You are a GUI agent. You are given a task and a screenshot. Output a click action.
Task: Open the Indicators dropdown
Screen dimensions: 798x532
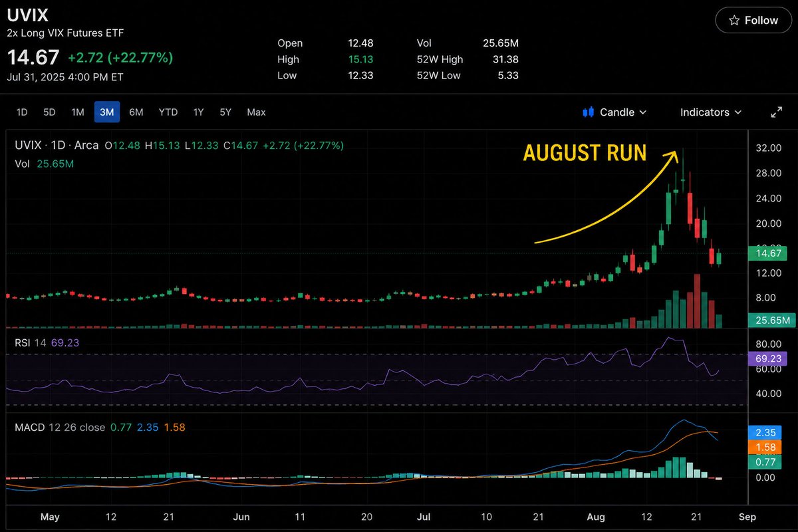(x=710, y=112)
